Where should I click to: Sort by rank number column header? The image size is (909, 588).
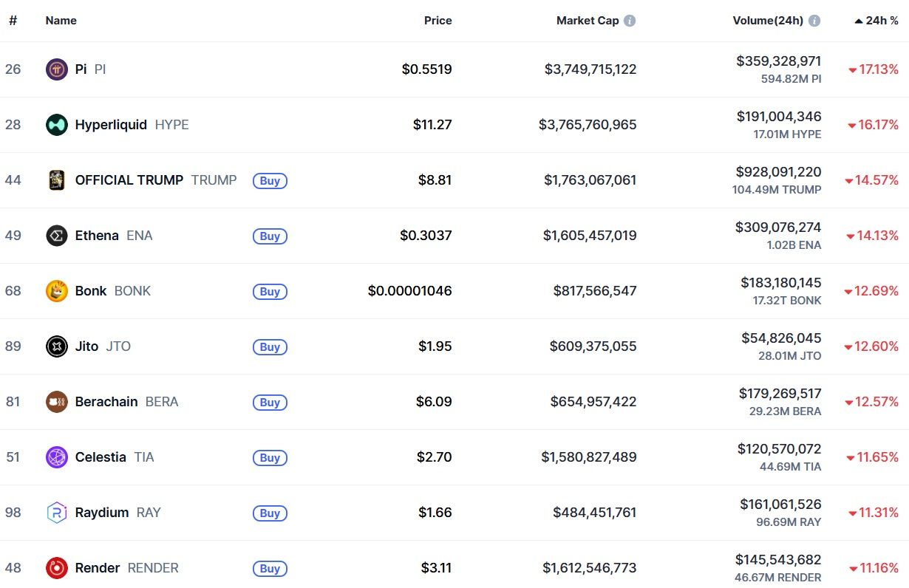click(x=13, y=21)
